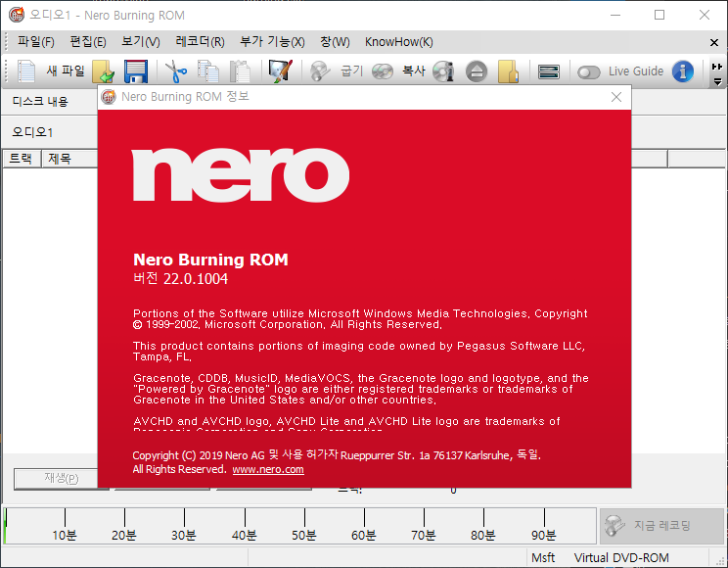Viewport: 728px width, 568px height.
Task: Open a compilation with the folder arrow icon
Action: coord(103,71)
